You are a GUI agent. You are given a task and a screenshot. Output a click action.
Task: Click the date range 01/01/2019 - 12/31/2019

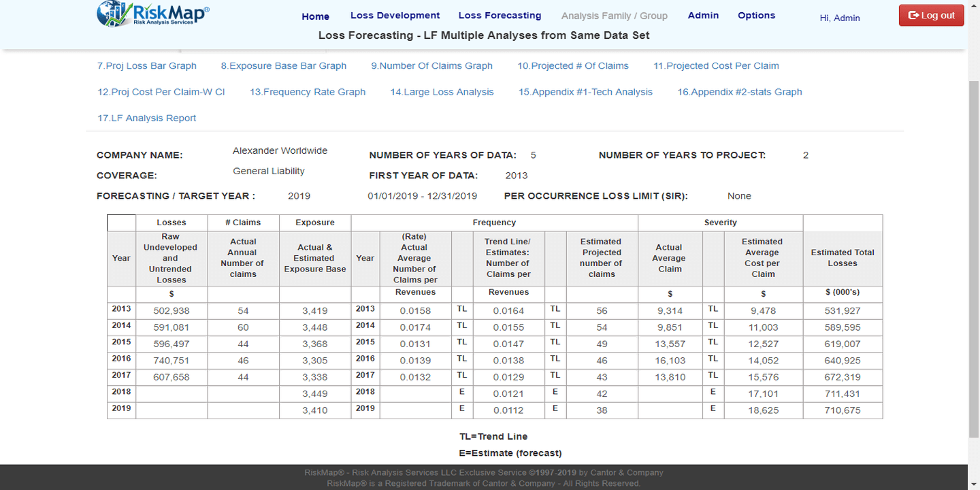423,196
